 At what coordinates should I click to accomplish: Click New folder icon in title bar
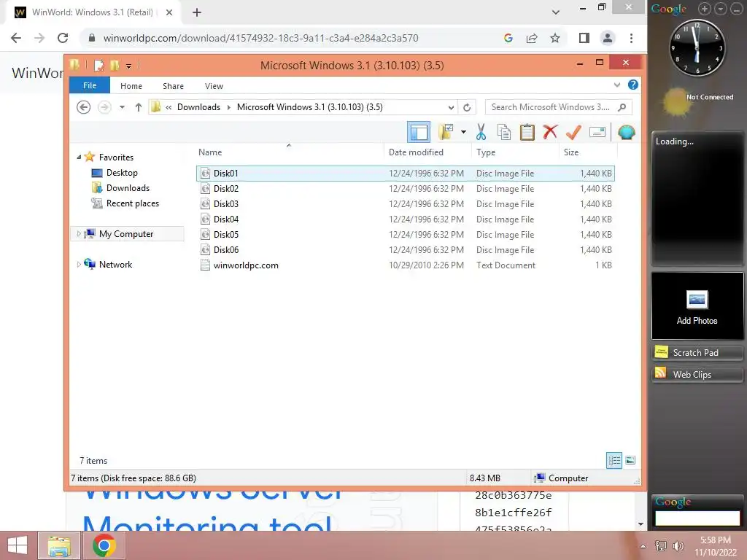(x=115, y=65)
